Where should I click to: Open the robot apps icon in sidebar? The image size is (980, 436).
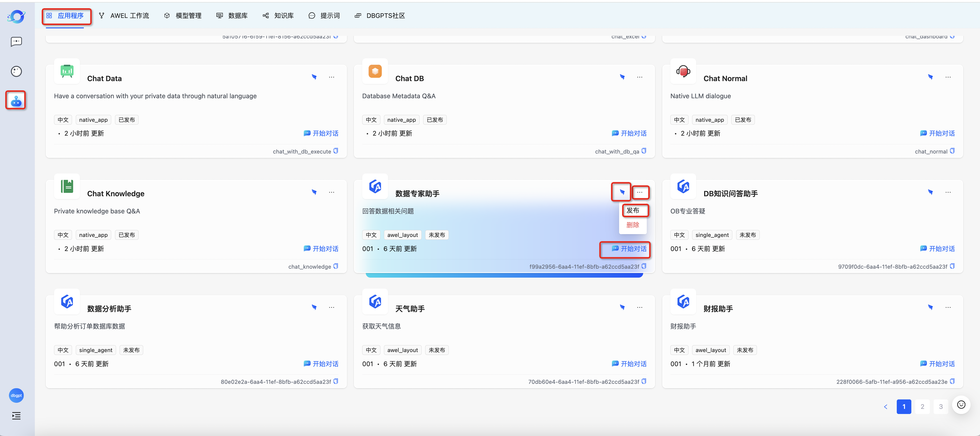click(x=16, y=101)
